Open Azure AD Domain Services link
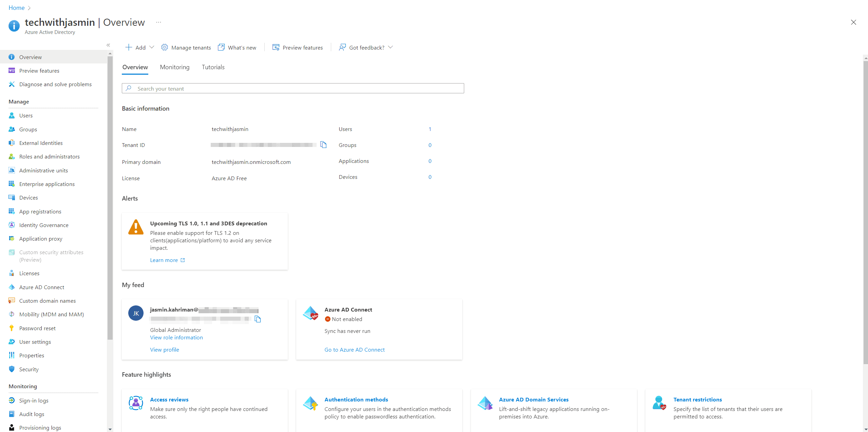The image size is (868, 432). pyautogui.click(x=533, y=399)
